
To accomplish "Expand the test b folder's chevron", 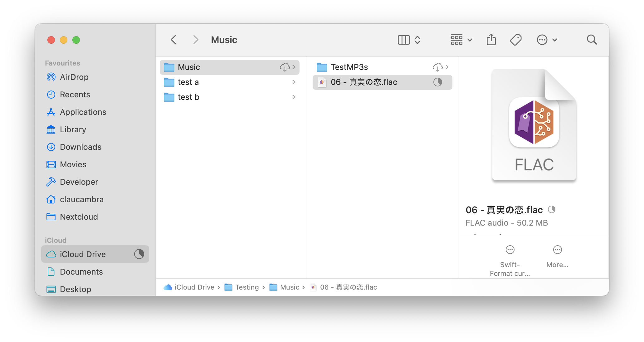I will (294, 97).
